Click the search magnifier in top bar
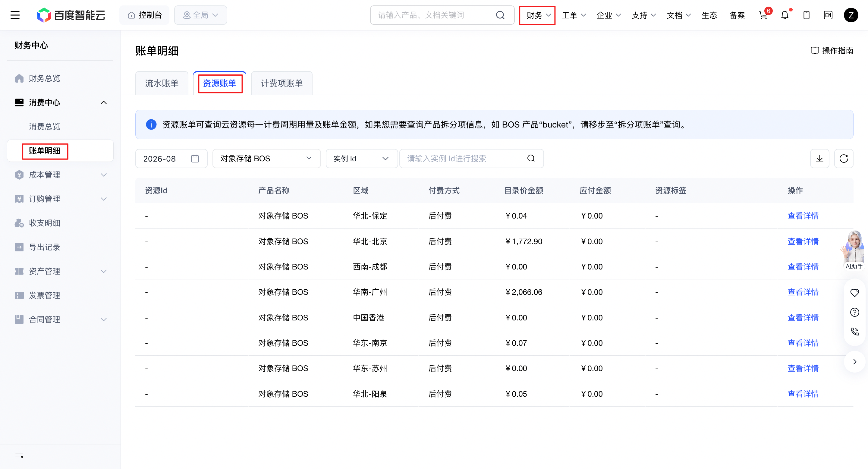 [500, 15]
